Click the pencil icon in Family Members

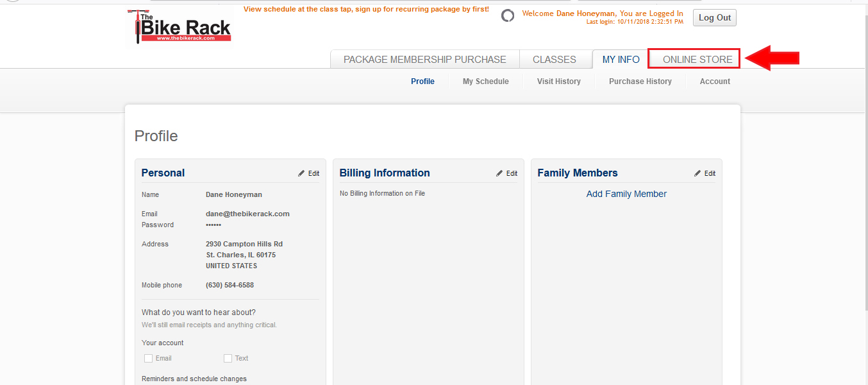pyautogui.click(x=697, y=173)
